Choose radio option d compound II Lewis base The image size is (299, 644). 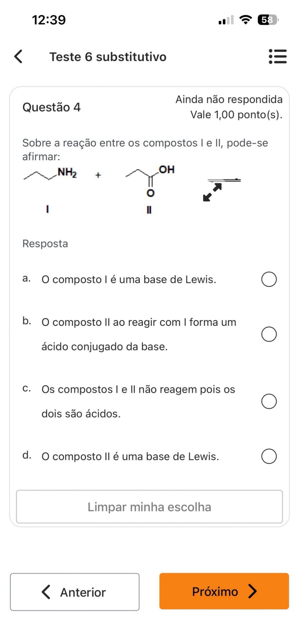pyautogui.click(x=269, y=456)
